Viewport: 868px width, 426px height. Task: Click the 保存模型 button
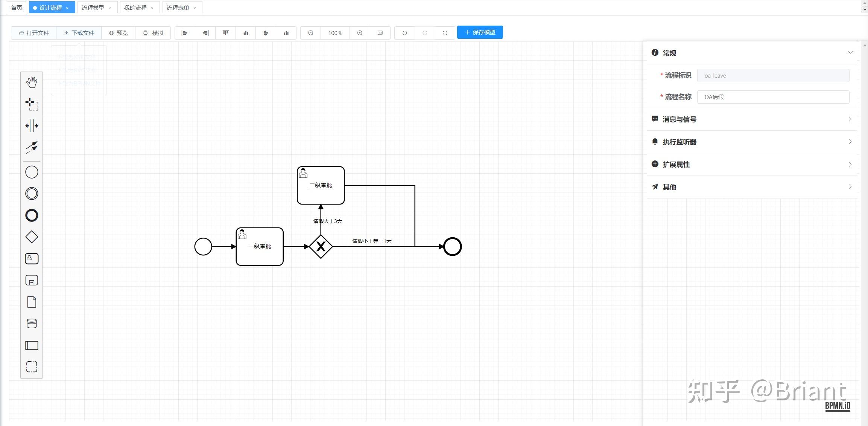point(480,32)
